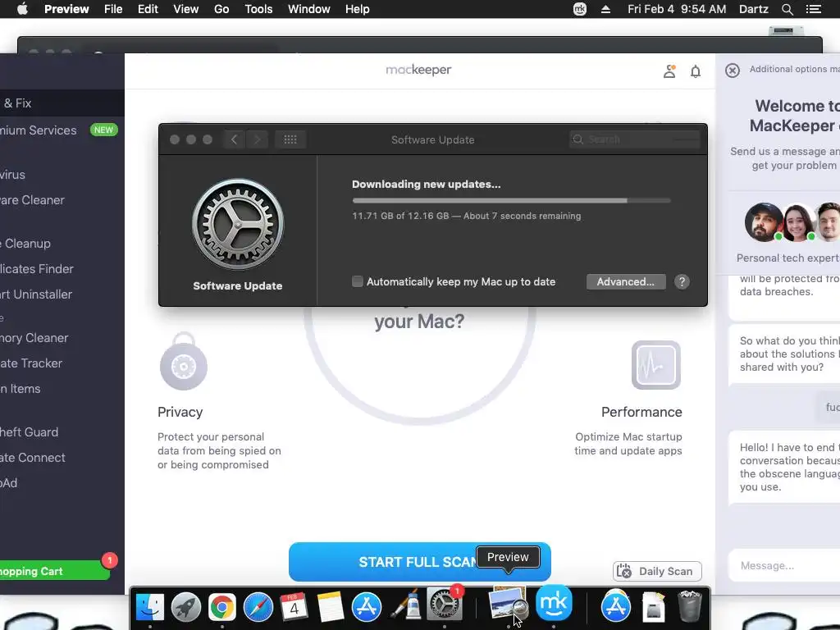This screenshot has width=840, height=630.
Task: Open Finder from the Dock
Action: pos(149,607)
